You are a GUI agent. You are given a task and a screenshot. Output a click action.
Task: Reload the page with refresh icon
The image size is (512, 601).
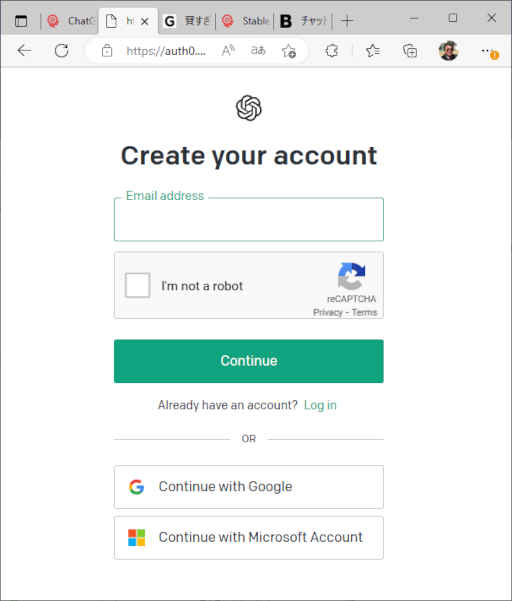[x=61, y=51]
